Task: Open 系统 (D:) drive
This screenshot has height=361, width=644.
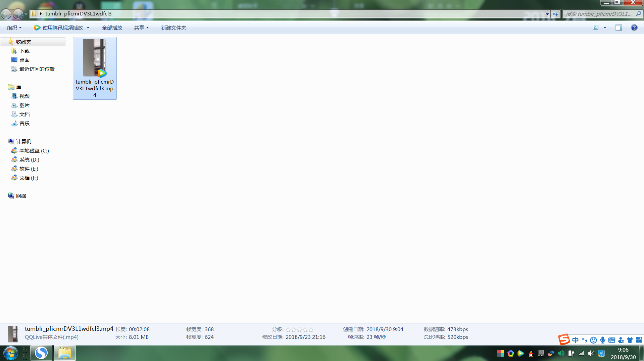Action: coord(29,160)
